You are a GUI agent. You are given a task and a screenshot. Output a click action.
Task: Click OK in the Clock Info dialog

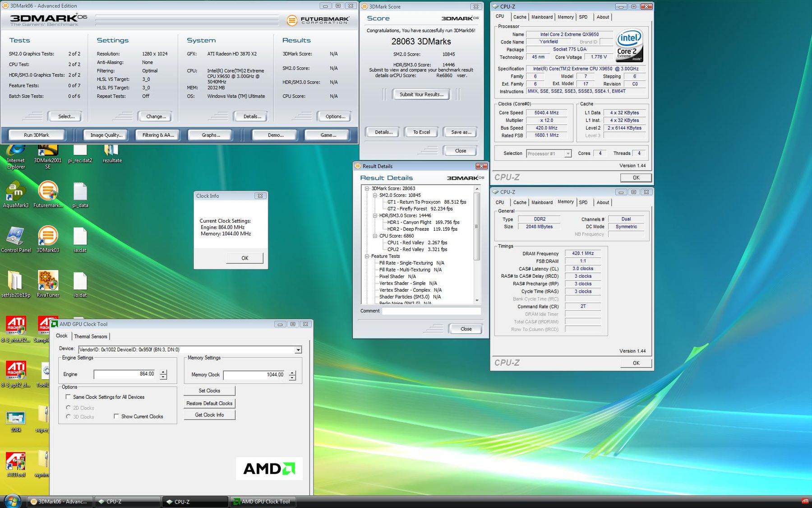click(x=245, y=258)
